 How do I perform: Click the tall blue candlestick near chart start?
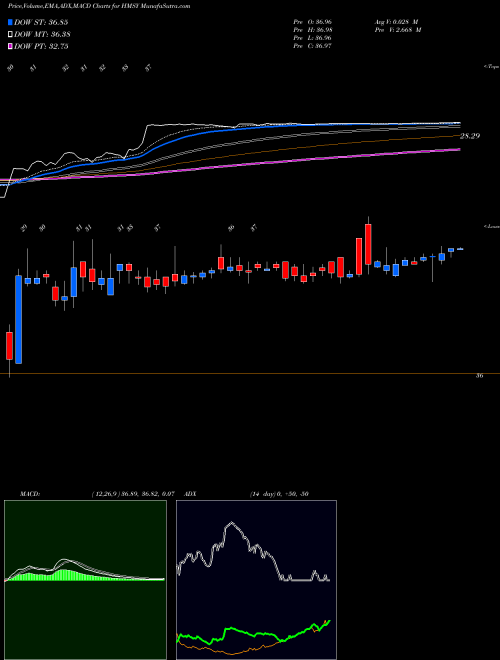pyautogui.click(x=19, y=319)
